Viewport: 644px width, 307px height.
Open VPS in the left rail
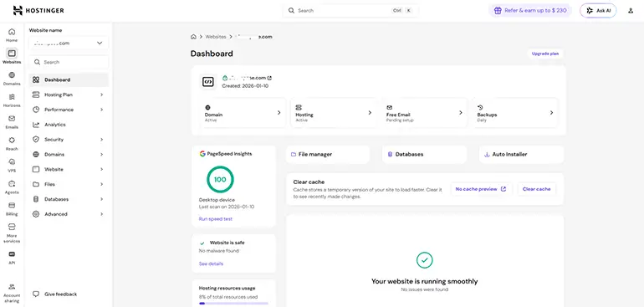[12, 165]
